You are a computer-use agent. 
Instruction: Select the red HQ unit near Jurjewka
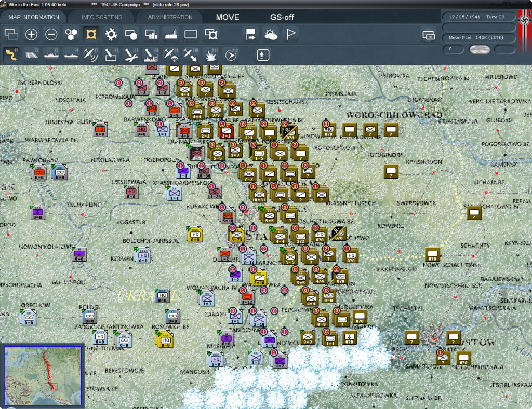pos(100,129)
